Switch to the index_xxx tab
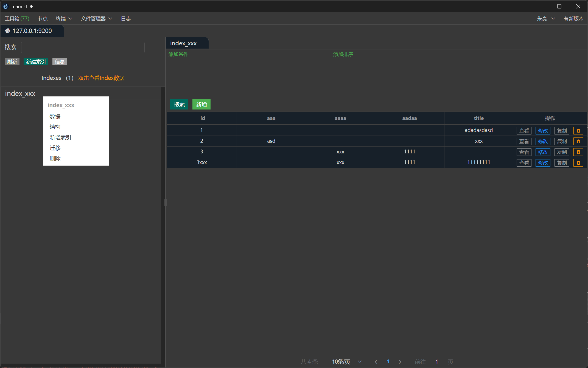 tap(183, 43)
